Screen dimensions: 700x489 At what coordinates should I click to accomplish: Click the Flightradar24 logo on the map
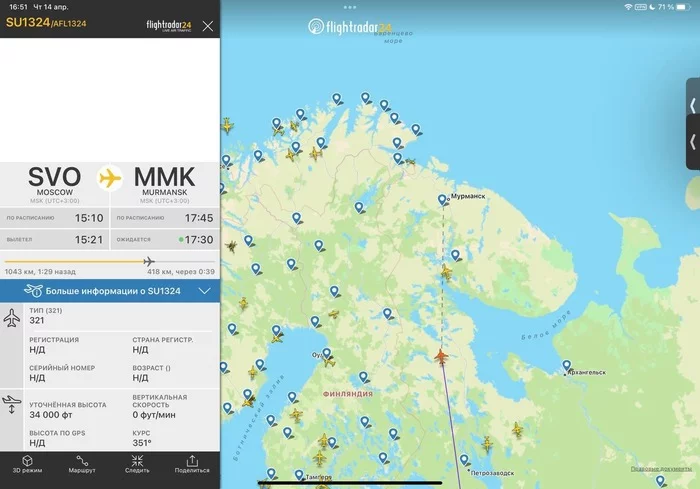pyautogui.click(x=350, y=27)
